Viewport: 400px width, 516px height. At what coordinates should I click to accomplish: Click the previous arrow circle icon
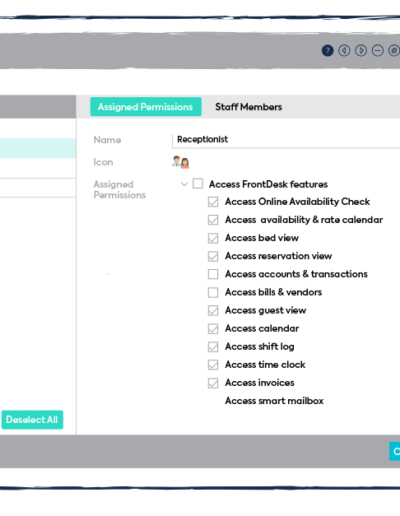coord(344,51)
